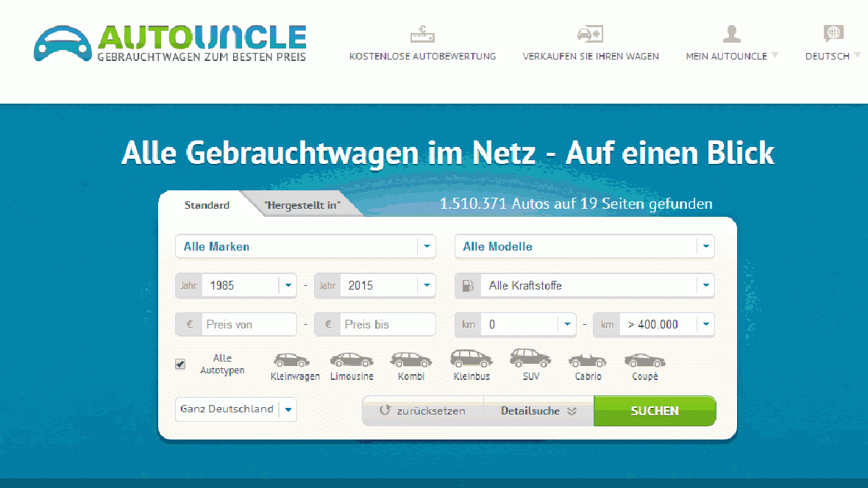The height and width of the screenshot is (488, 868).
Task: Select the Kleinbus car type icon
Action: pos(471,359)
